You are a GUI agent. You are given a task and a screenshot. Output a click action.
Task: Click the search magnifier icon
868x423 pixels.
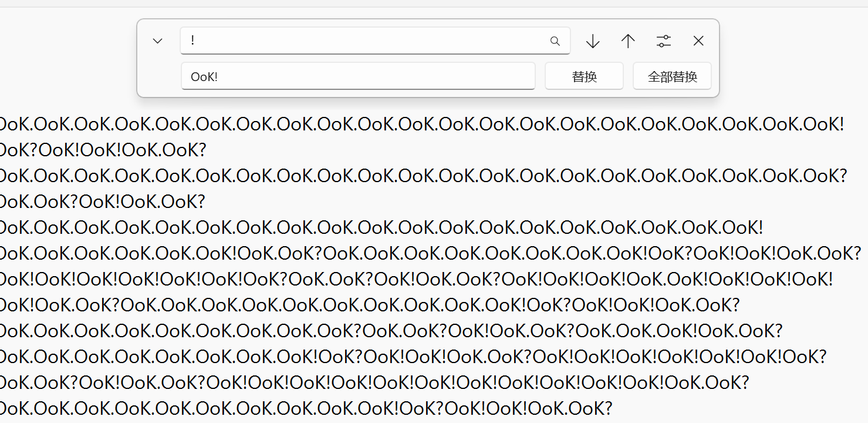click(x=555, y=41)
